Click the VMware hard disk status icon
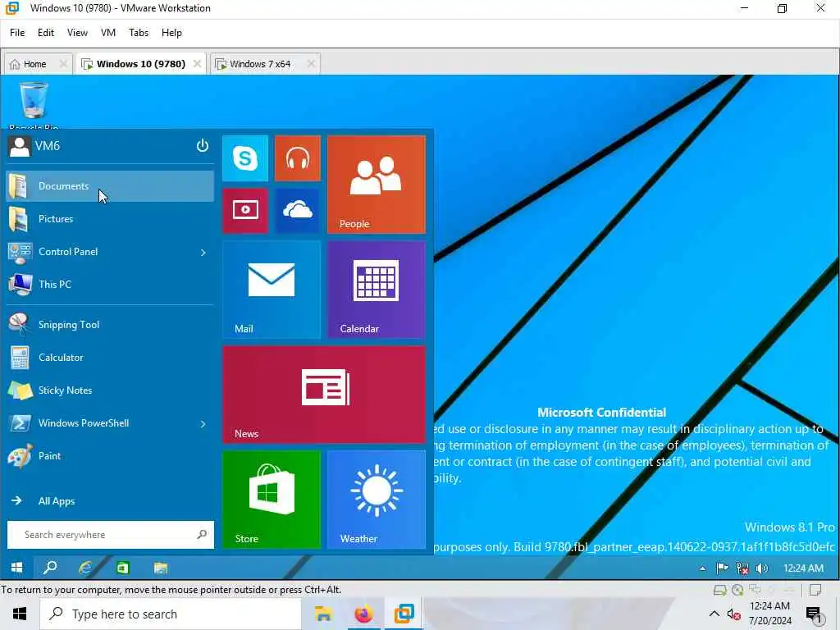The image size is (840, 630). pyautogui.click(x=719, y=591)
